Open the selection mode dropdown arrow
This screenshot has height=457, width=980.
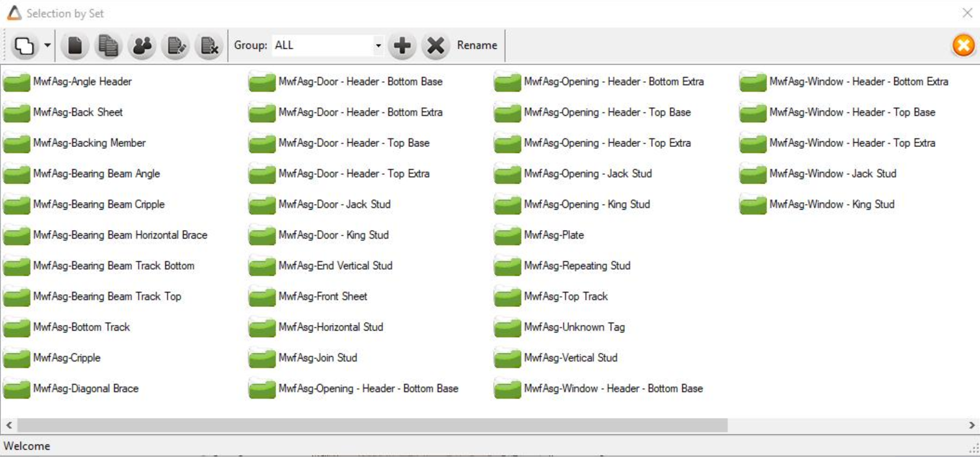(47, 45)
